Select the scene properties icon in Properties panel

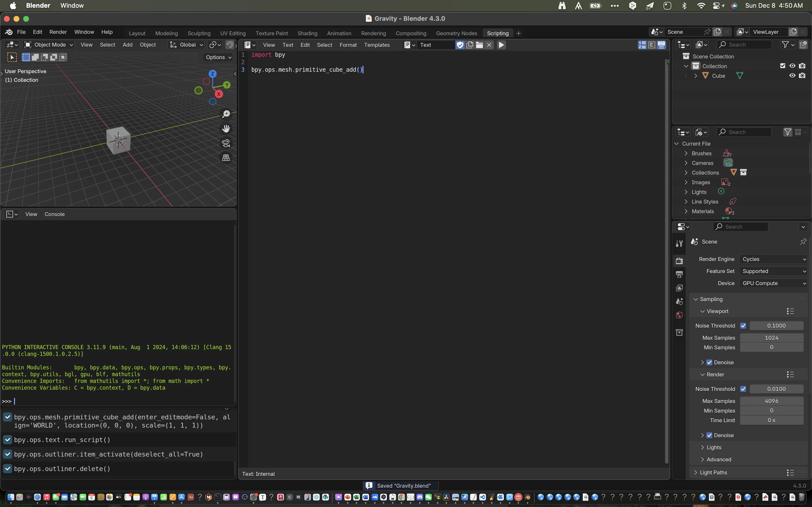679,301
